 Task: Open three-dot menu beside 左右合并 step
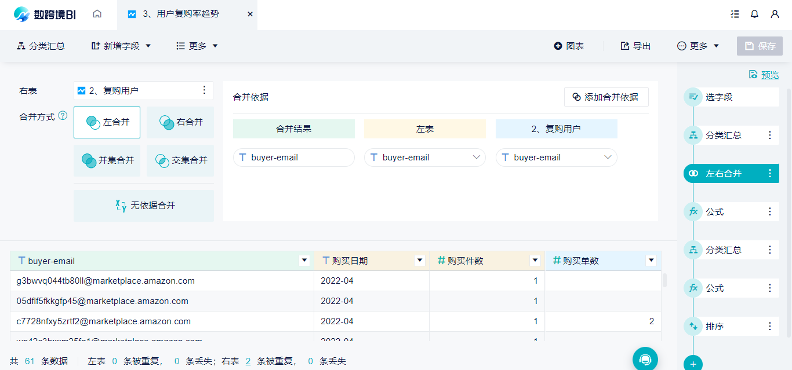click(x=770, y=174)
